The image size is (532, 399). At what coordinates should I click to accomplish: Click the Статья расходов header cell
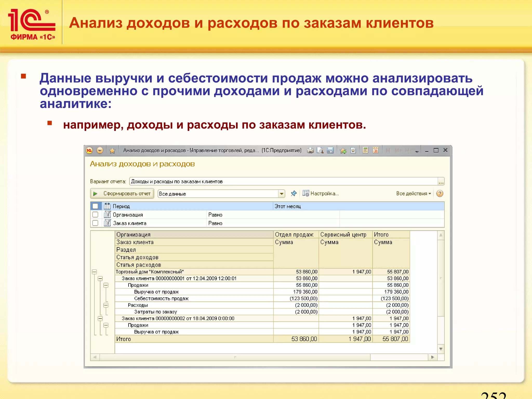(194, 265)
